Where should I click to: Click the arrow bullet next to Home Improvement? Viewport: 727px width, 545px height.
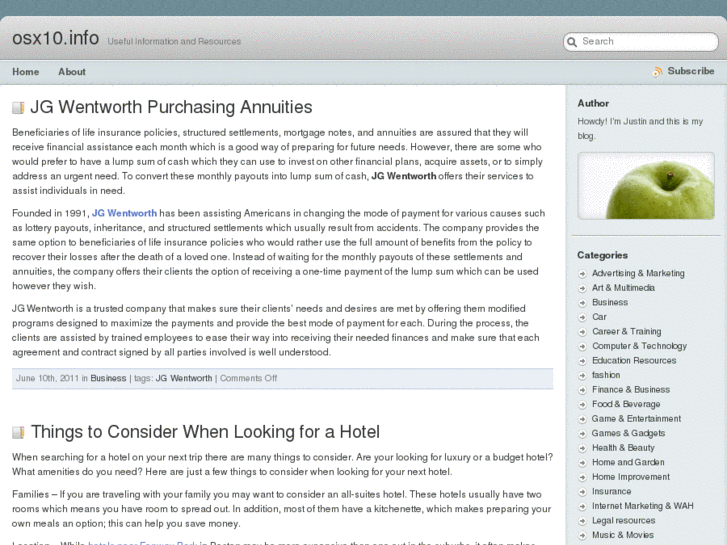point(582,477)
